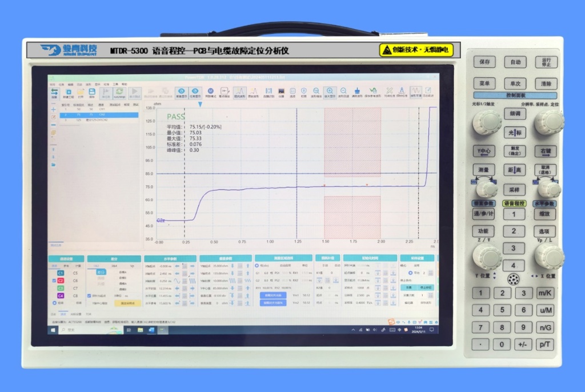The image size is (585, 392).
Task: Select the 格(div) radio button
Action: pos(257,266)
